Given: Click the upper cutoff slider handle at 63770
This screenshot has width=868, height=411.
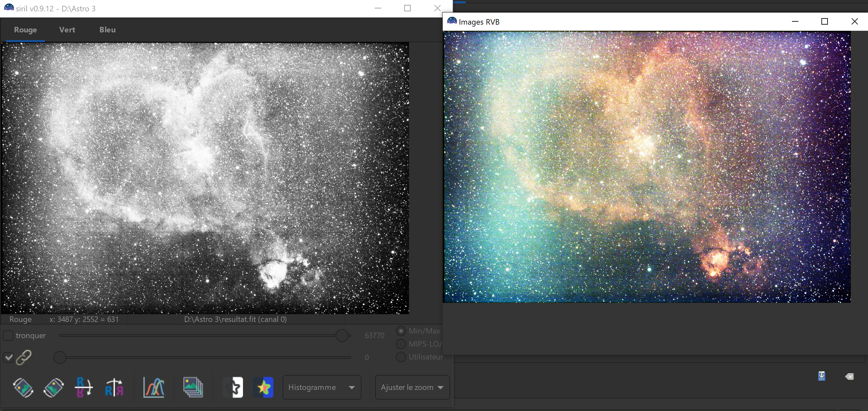Looking at the screenshot, I should [x=342, y=336].
